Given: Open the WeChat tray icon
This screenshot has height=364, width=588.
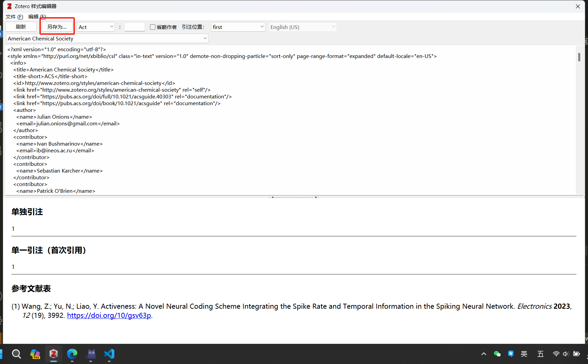Looking at the screenshot, I should click(x=497, y=354).
